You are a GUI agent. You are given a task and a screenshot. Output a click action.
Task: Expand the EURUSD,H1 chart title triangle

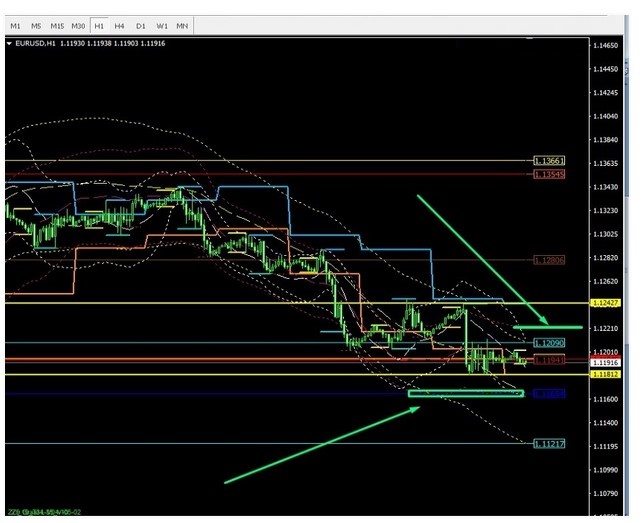pos(10,44)
